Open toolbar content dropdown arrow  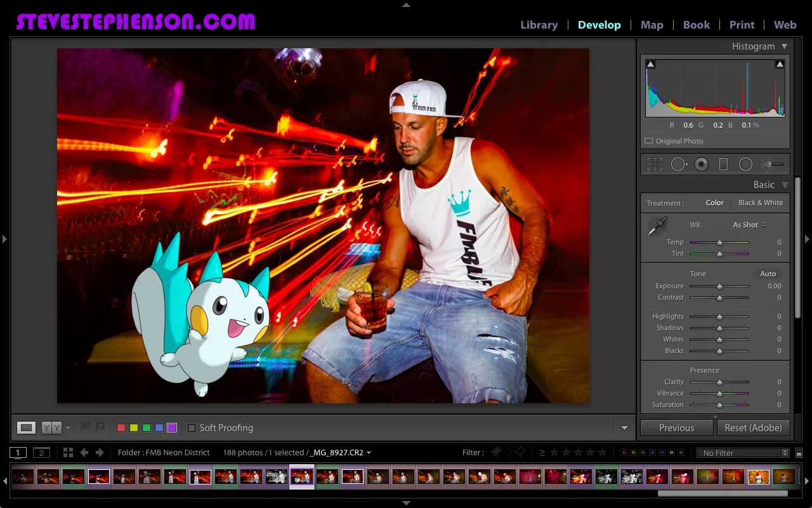[624, 428]
